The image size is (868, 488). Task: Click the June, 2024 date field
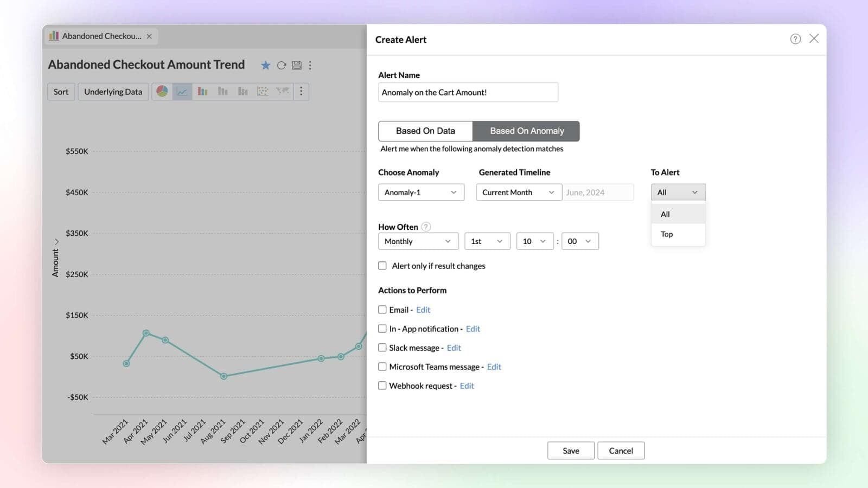(598, 192)
